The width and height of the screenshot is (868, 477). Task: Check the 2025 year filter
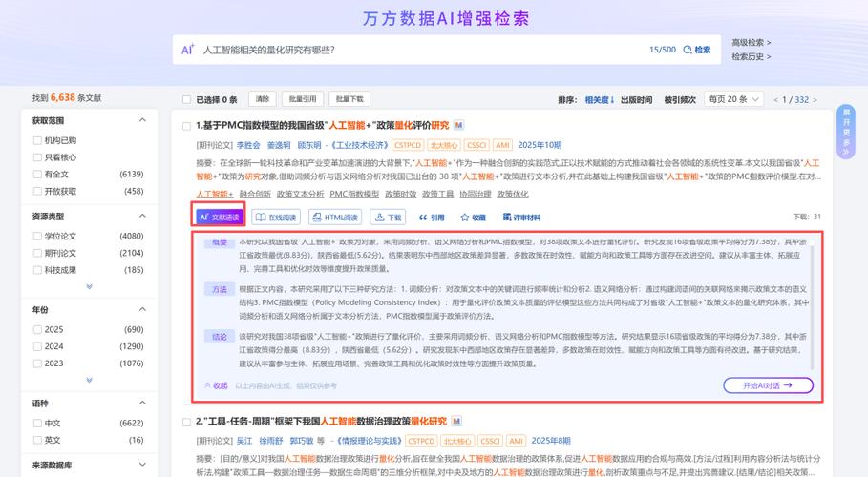click(37, 329)
